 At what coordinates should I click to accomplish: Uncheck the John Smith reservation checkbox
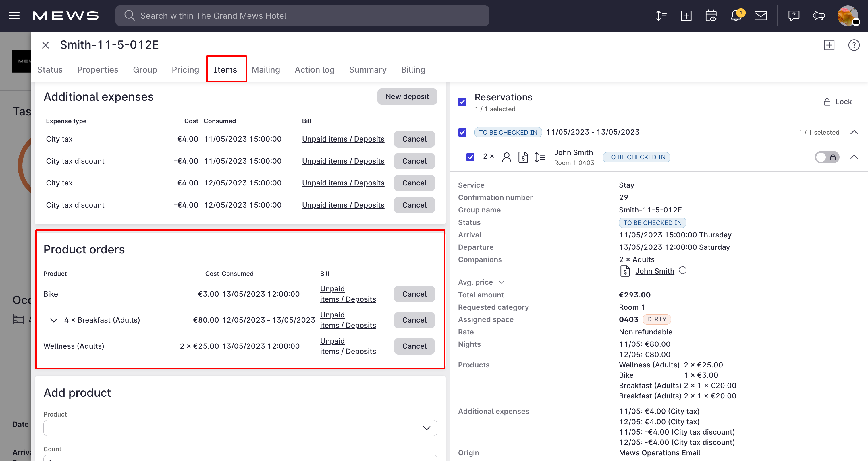point(470,157)
